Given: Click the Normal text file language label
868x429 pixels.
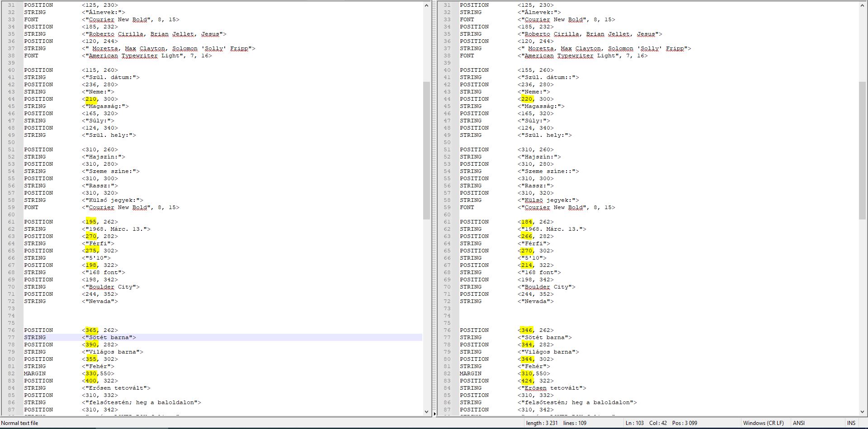Looking at the screenshot, I should pos(20,423).
